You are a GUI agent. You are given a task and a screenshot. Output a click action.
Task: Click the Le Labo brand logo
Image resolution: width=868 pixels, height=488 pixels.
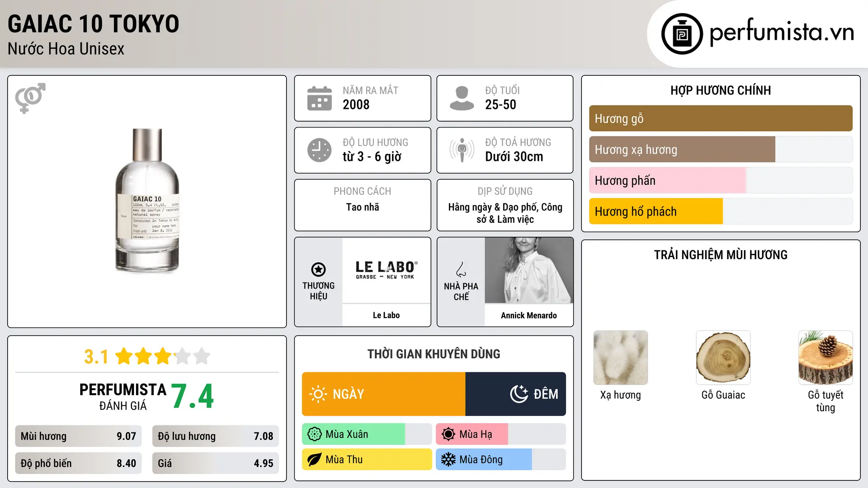387,270
